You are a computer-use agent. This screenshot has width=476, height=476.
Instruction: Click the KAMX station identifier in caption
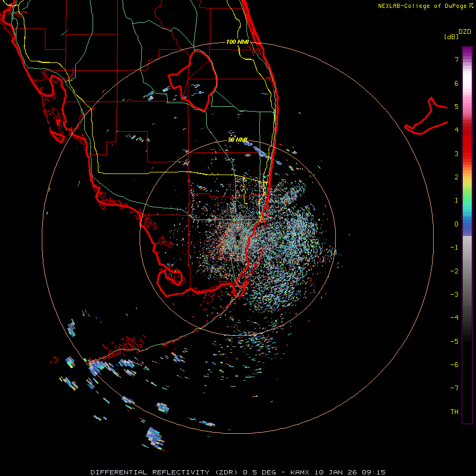point(300,472)
